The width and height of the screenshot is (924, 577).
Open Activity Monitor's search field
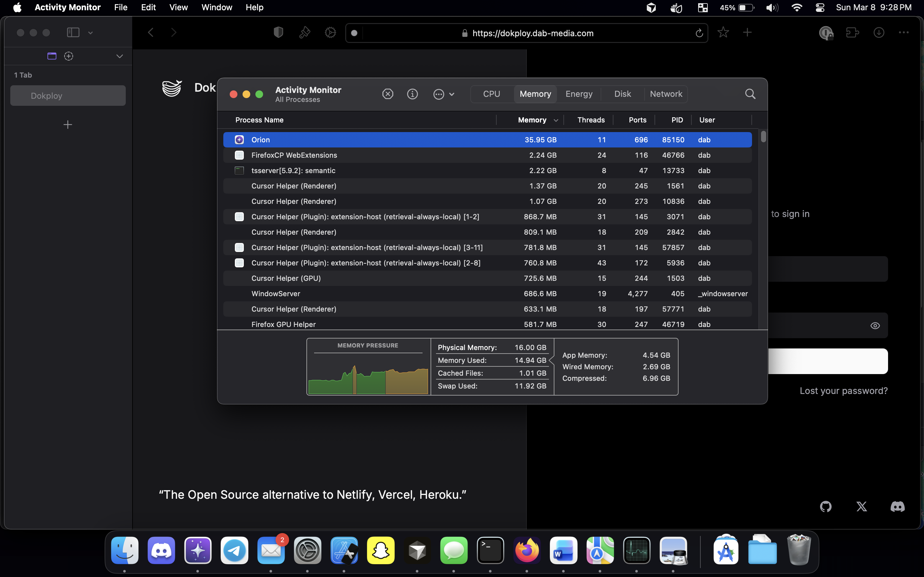point(749,94)
